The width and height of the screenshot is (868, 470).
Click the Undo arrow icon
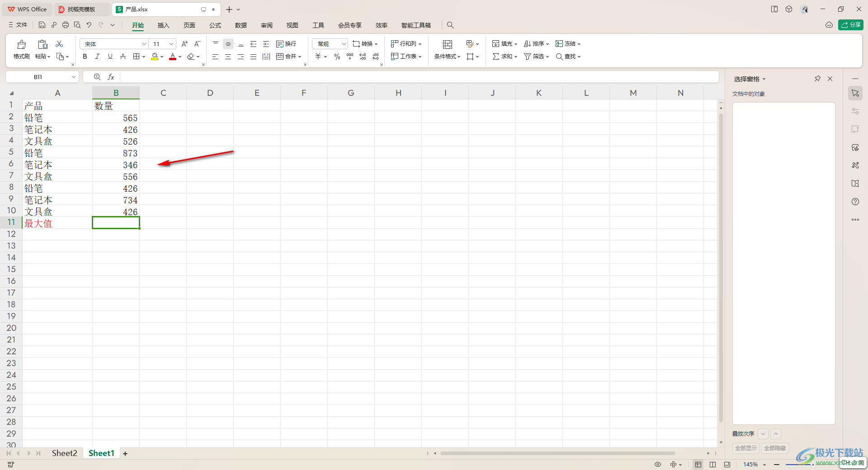point(89,25)
